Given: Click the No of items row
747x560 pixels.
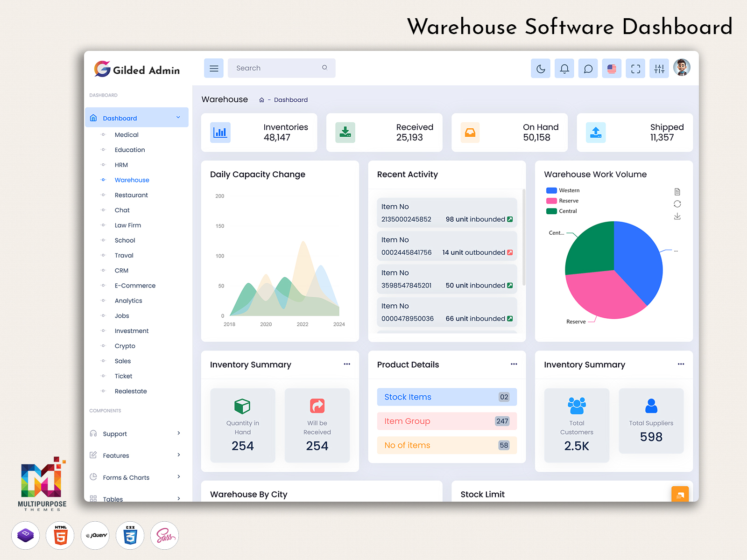Looking at the screenshot, I should point(447,446).
